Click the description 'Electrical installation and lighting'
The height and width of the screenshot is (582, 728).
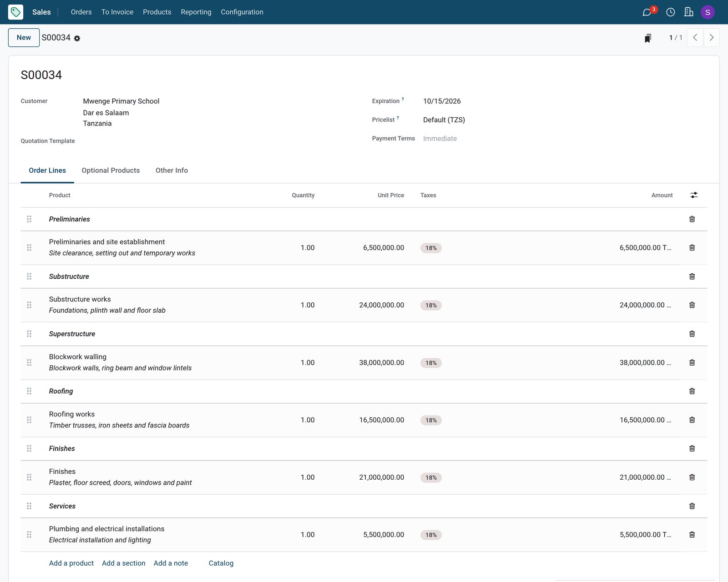pos(100,540)
